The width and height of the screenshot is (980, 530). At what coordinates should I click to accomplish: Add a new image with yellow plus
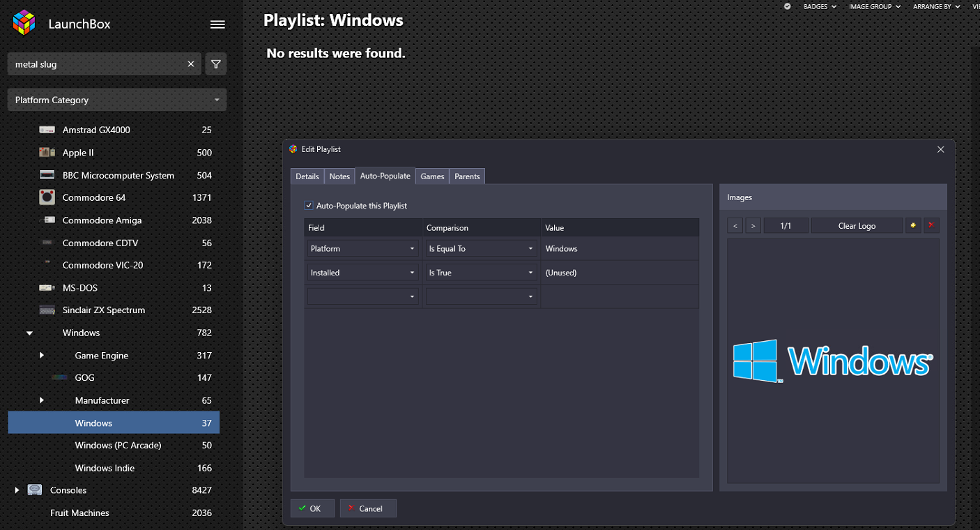[913, 225]
